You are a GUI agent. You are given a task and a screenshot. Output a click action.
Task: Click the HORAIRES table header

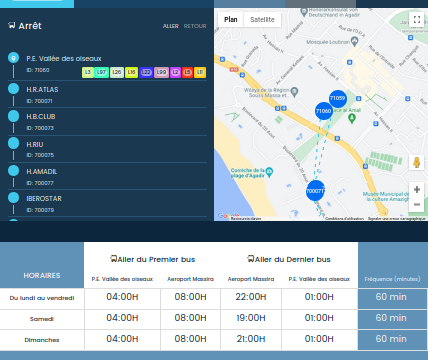click(42, 276)
